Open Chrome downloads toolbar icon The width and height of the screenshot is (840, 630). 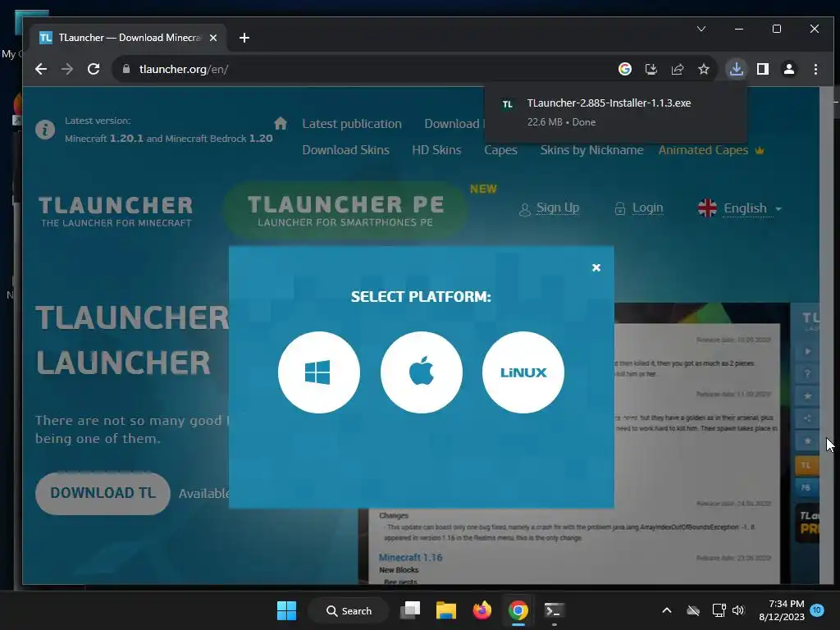[x=737, y=69]
